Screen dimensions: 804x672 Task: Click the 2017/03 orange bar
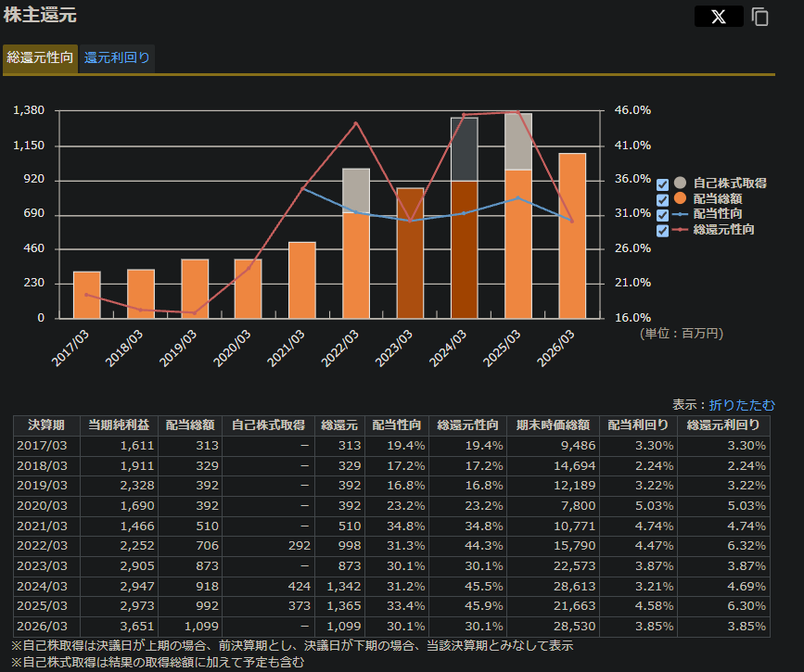point(86,296)
